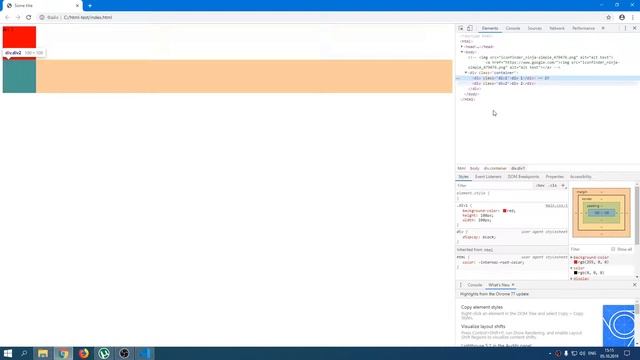
Task: Open the DevTools customize menu (three dots)
Action: coord(625,28)
